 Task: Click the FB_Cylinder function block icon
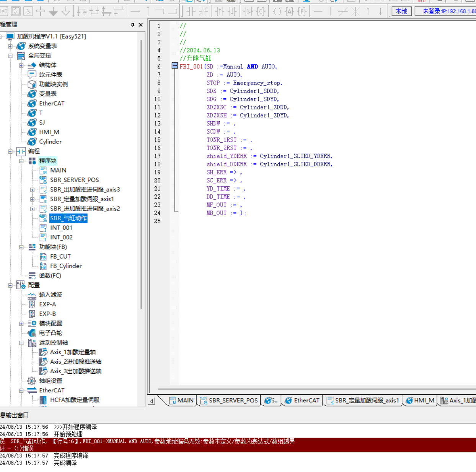coord(43,266)
